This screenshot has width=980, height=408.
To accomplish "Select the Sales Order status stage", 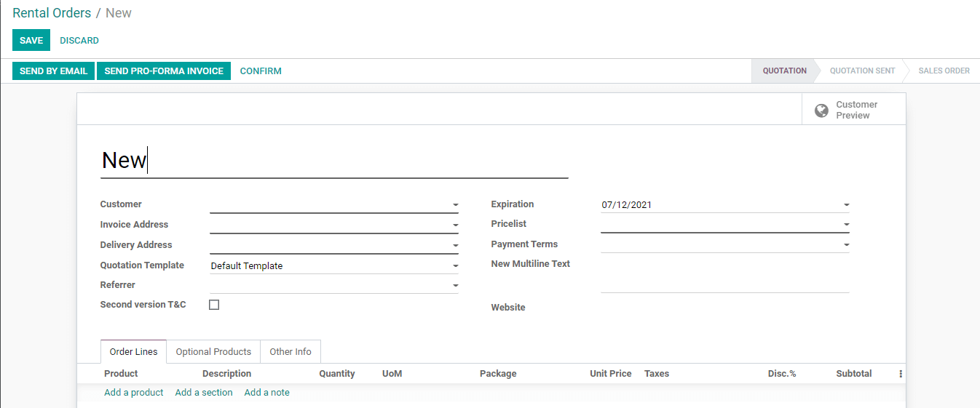I will pos(944,71).
